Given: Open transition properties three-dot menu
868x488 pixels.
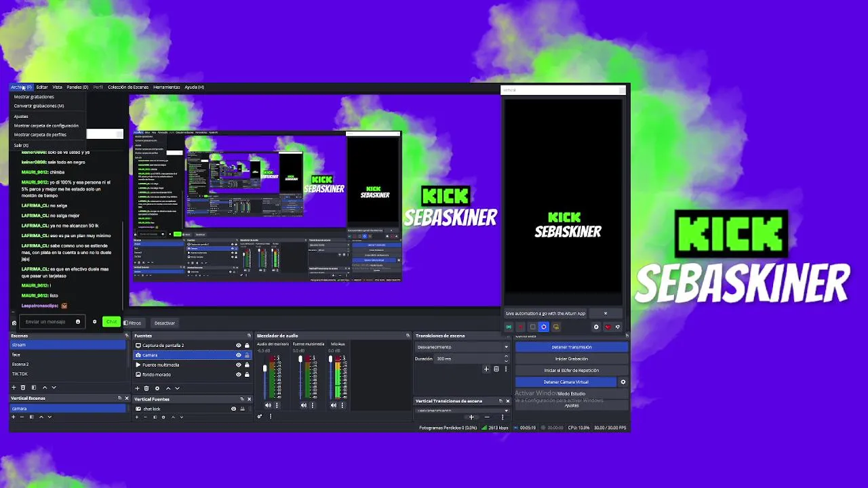Looking at the screenshot, I should click(506, 369).
